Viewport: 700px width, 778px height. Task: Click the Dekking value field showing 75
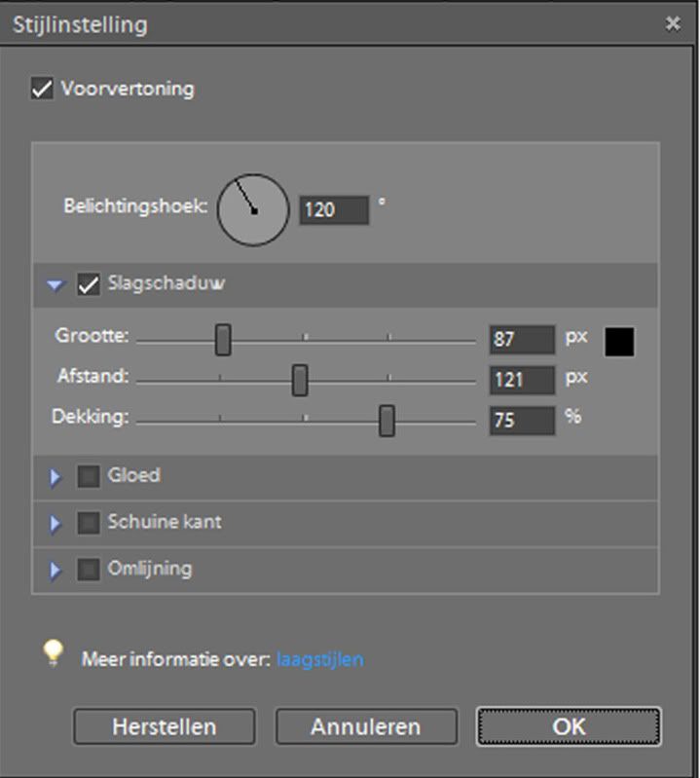pyautogui.click(x=523, y=421)
